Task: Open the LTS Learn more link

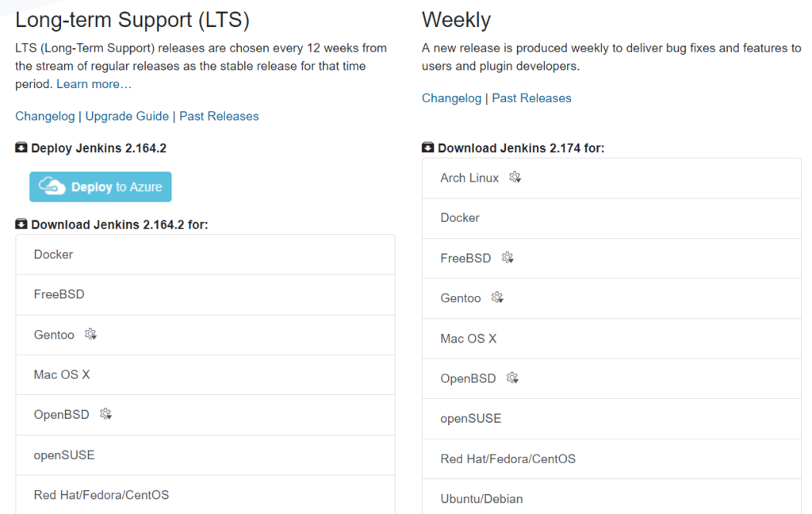Action: pyautogui.click(x=94, y=84)
